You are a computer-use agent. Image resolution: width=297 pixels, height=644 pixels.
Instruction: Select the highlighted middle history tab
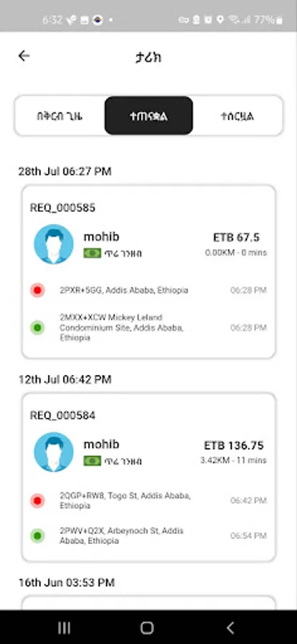click(149, 115)
